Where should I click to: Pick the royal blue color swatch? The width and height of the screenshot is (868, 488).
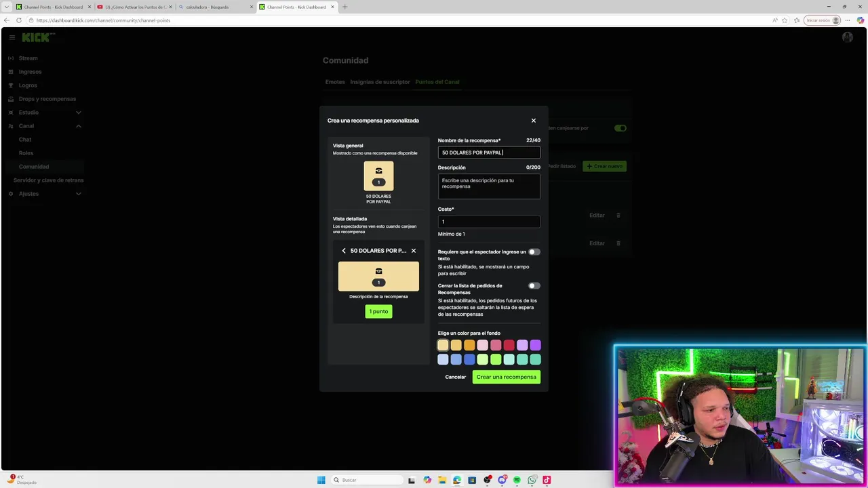(x=469, y=359)
